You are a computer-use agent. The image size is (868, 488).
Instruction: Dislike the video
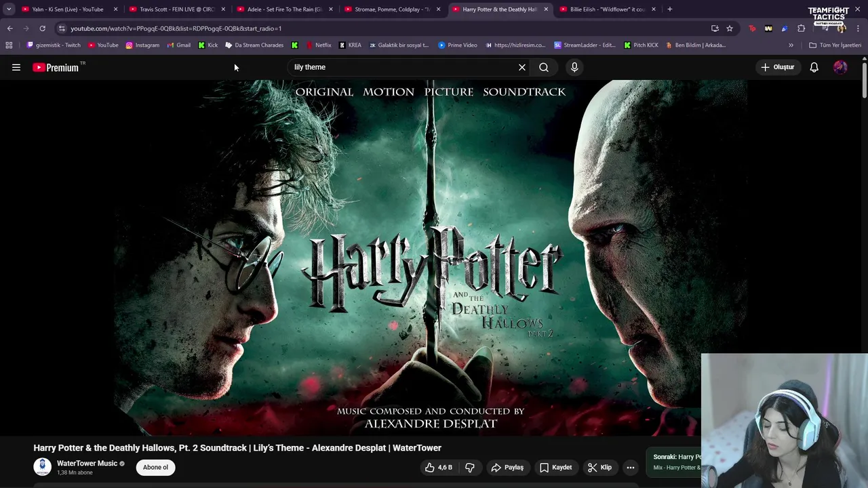pos(469,467)
